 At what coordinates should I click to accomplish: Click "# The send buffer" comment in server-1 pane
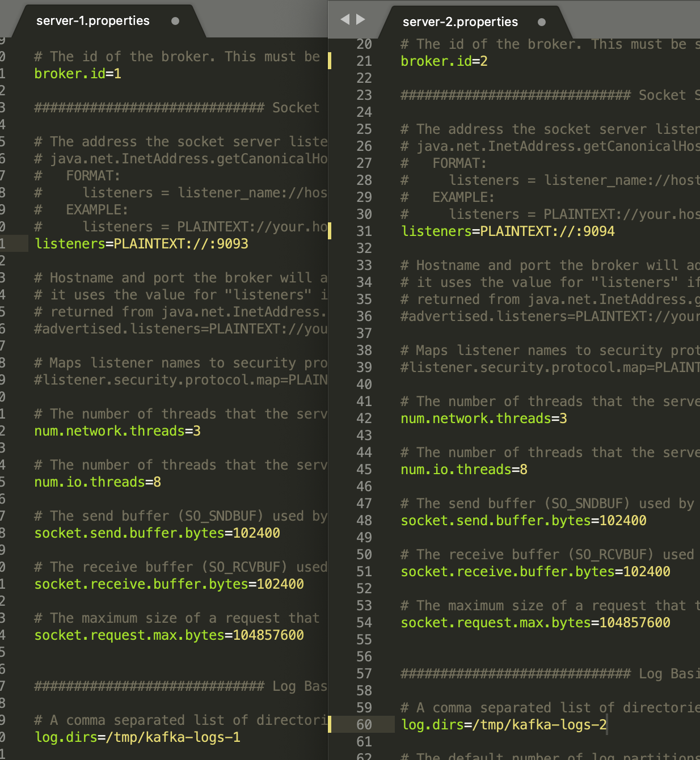(x=181, y=516)
